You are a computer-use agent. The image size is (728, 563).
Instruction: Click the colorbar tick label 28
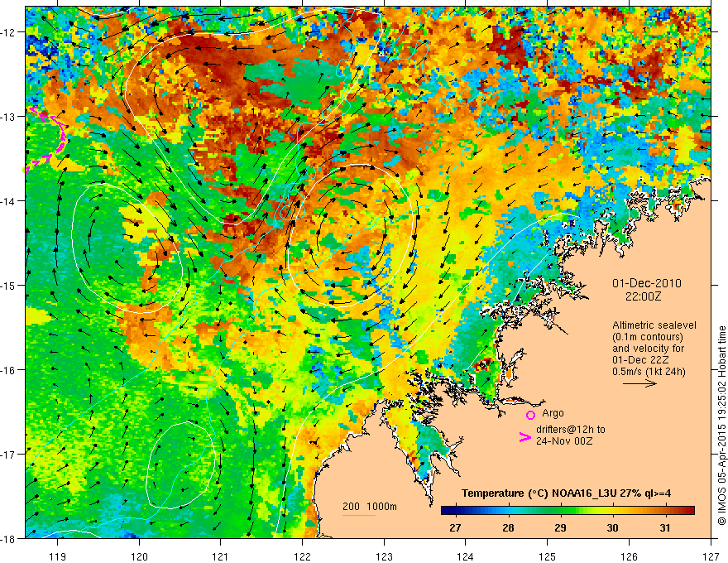509,527
